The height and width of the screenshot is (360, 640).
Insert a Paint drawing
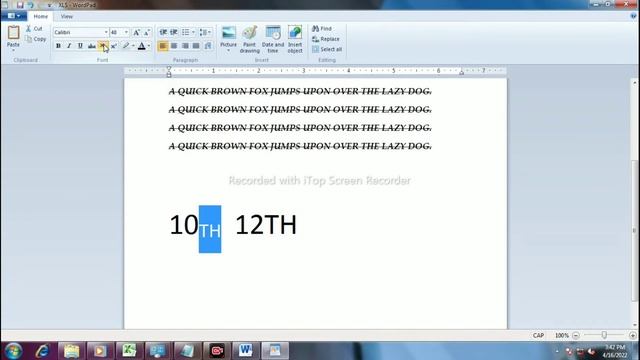point(249,40)
